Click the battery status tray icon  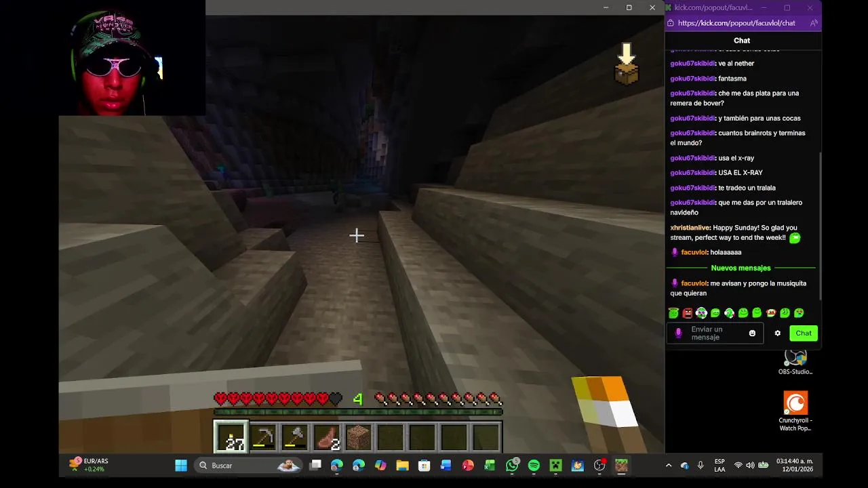tap(763, 466)
